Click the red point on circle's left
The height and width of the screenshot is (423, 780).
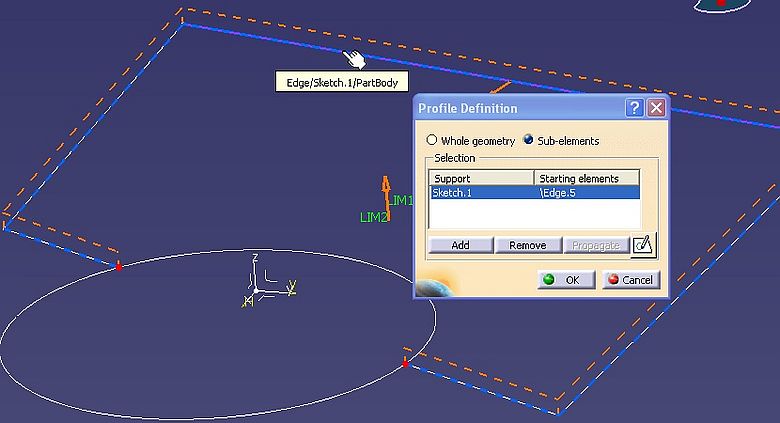(119, 266)
